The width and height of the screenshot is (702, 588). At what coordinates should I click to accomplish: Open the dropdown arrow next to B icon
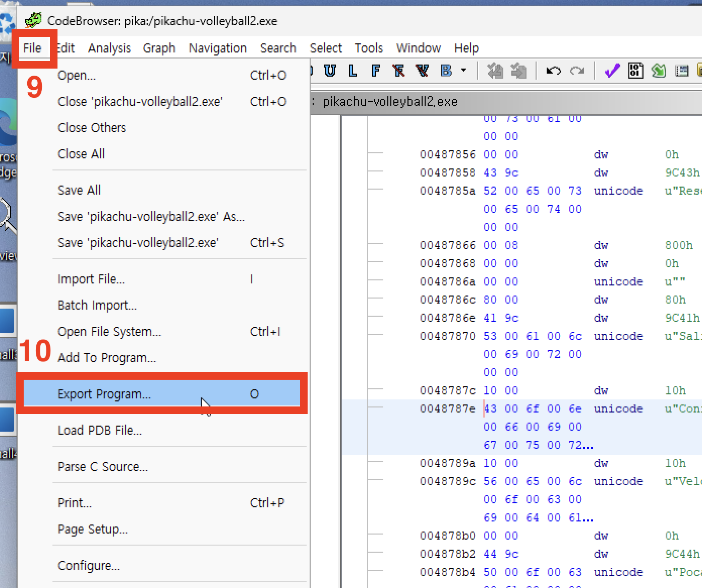[x=463, y=71]
